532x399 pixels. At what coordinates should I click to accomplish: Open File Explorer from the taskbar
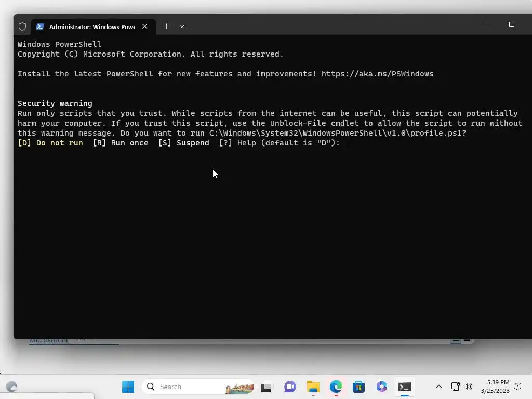(x=313, y=387)
